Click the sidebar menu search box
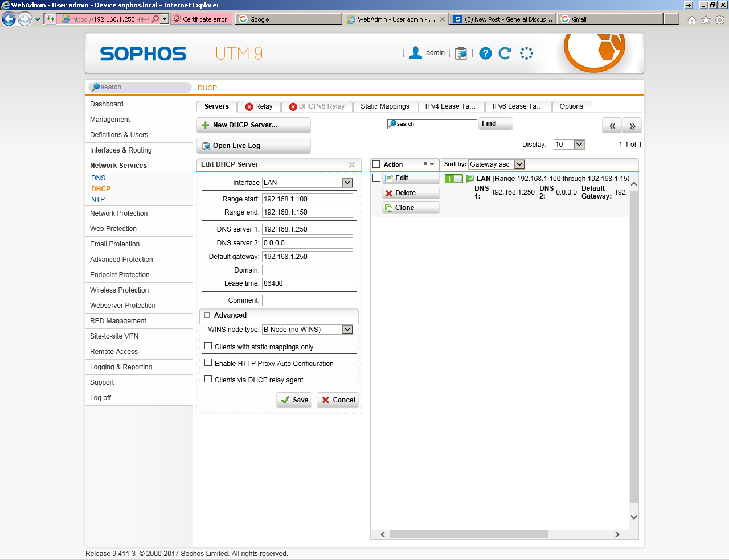729x560 pixels. [140, 87]
